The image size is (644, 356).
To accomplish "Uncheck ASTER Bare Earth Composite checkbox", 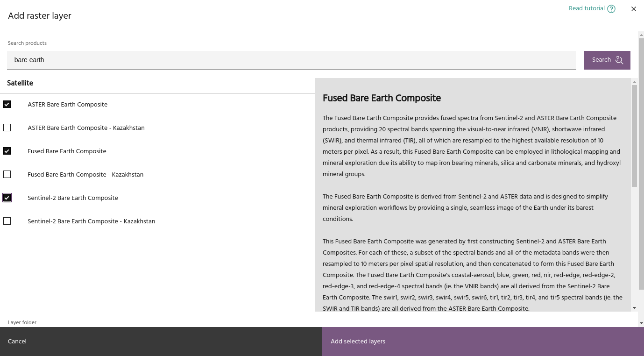I will click(7, 104).
